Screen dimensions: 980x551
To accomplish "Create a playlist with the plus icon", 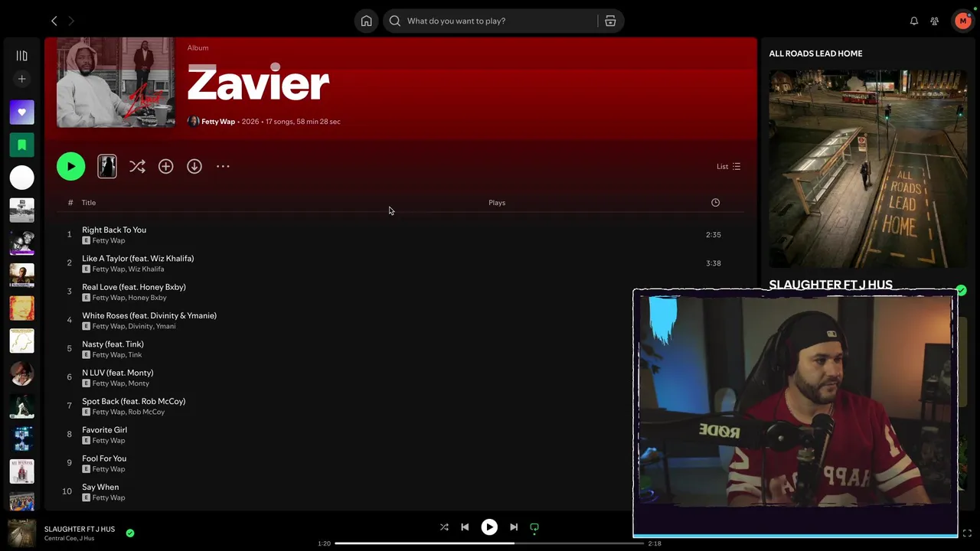I will 21,79.
